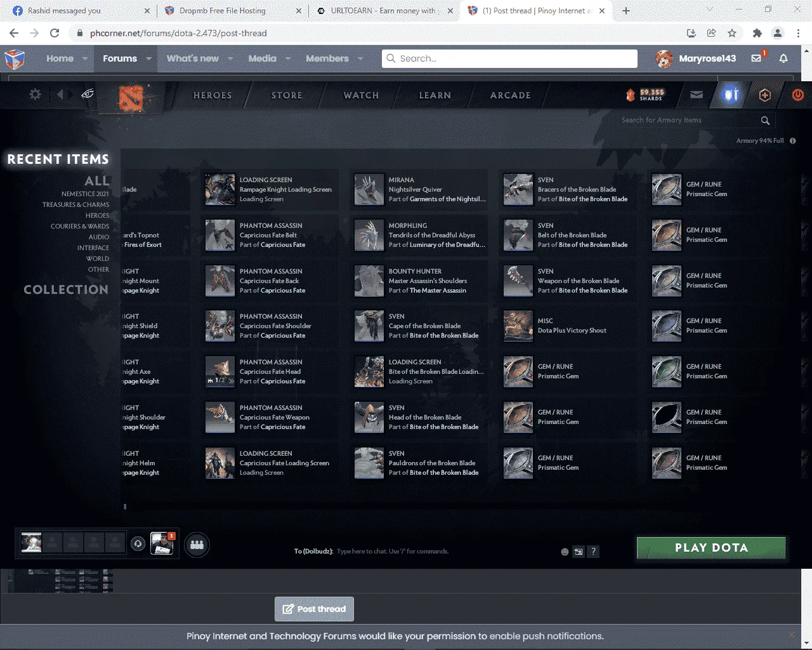Switch to the URLTOEARN browser tab

pos(384,11)
